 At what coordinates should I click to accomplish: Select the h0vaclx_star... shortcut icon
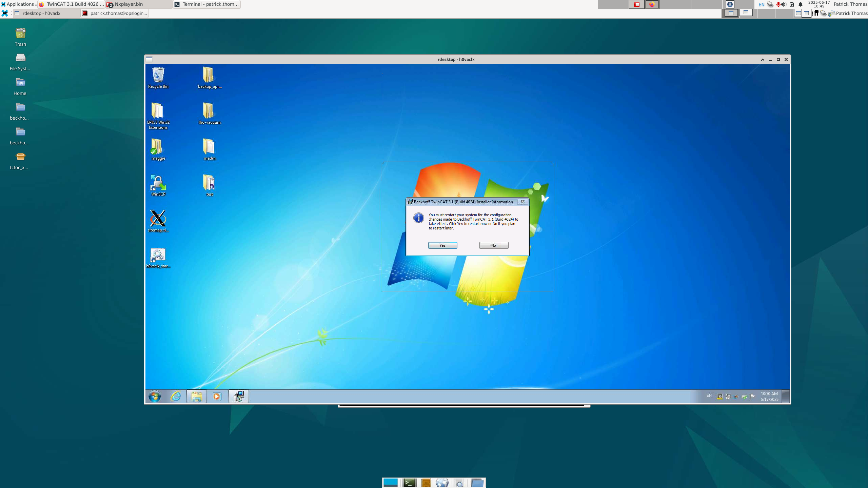158,258
